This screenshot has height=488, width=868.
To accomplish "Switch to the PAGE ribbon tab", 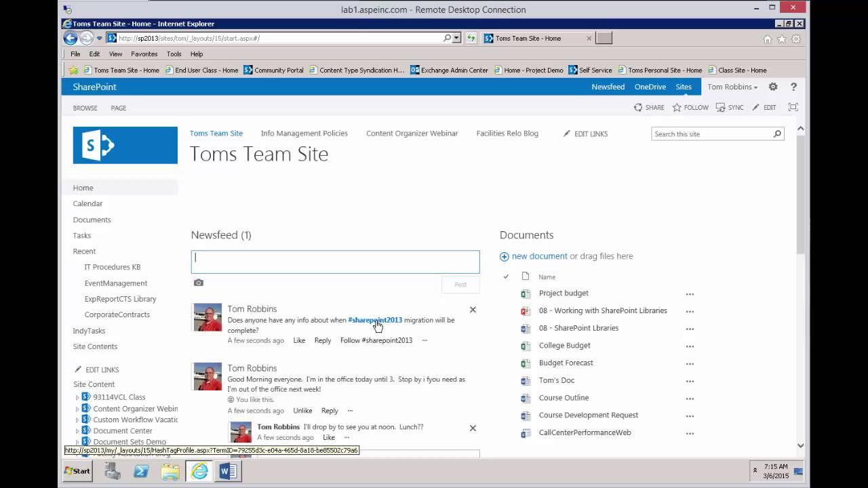I will pyautogui.click(x=119, y=108).
